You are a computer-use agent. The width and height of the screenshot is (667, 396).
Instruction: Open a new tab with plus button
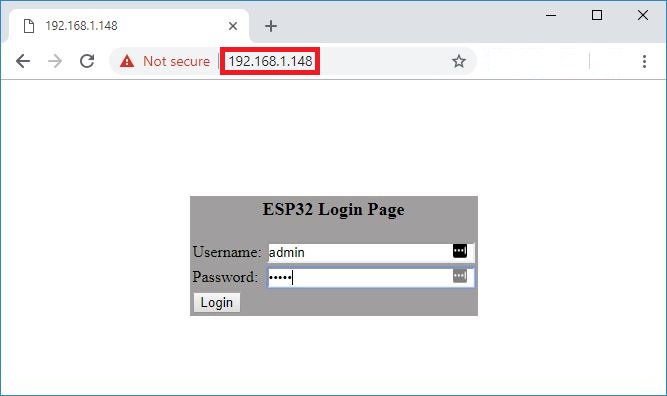pyautogui.click(x=271, y=26)
